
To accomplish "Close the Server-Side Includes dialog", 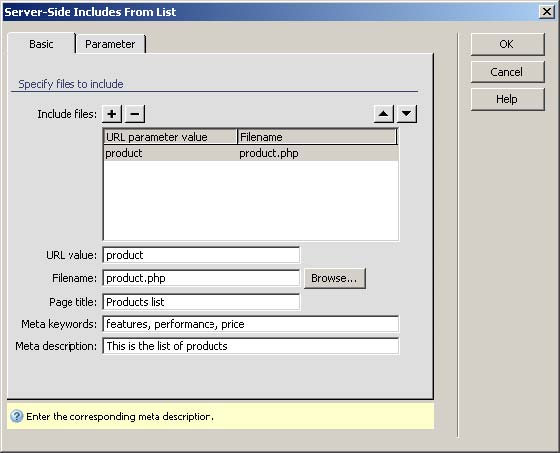I will [x=547, y=12].
